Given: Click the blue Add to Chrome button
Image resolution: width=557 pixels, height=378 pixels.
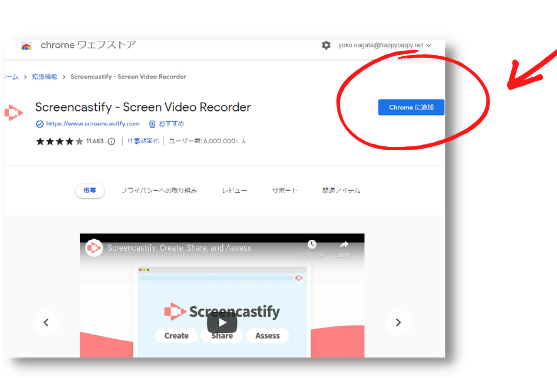Looking at the screenshot, I should 411,107.
